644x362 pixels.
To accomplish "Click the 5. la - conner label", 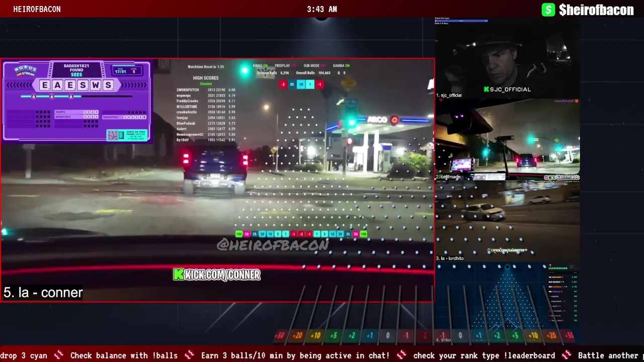I will click(x=43, y=293).
